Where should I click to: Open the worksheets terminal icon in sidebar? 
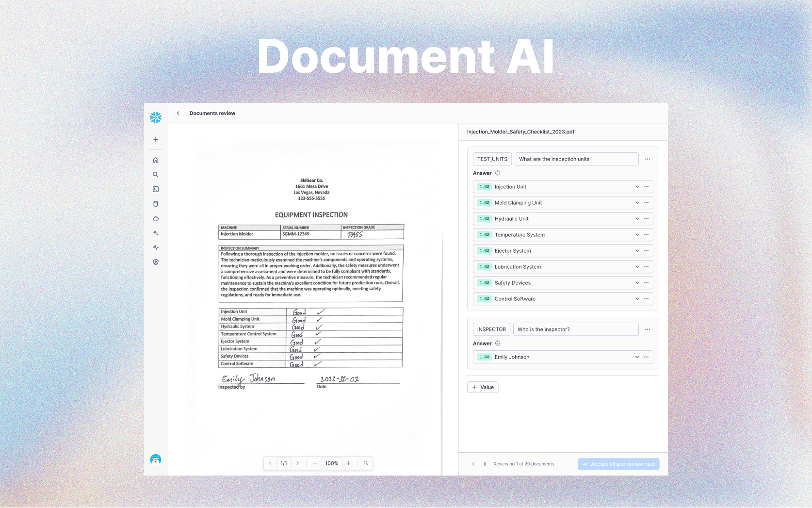coord(156,189)
